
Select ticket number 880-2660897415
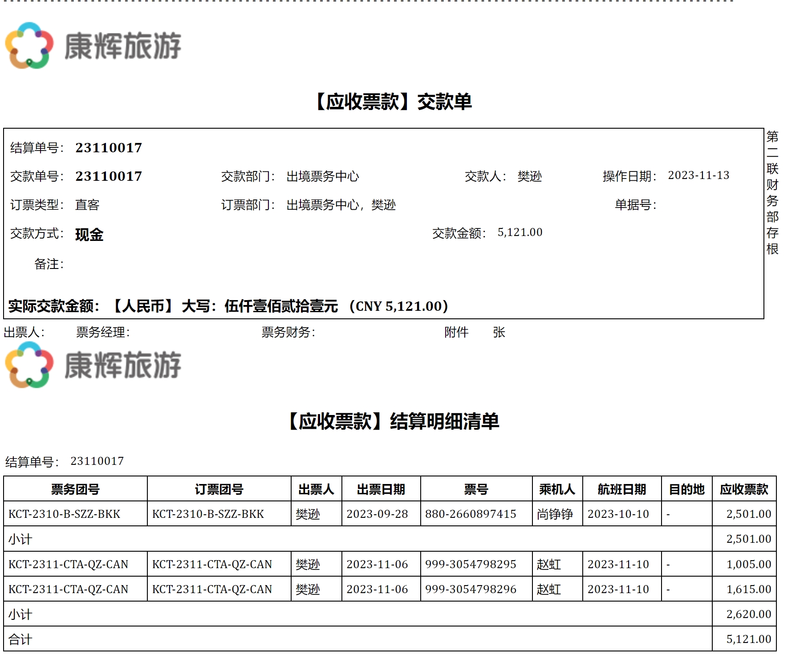470,514
